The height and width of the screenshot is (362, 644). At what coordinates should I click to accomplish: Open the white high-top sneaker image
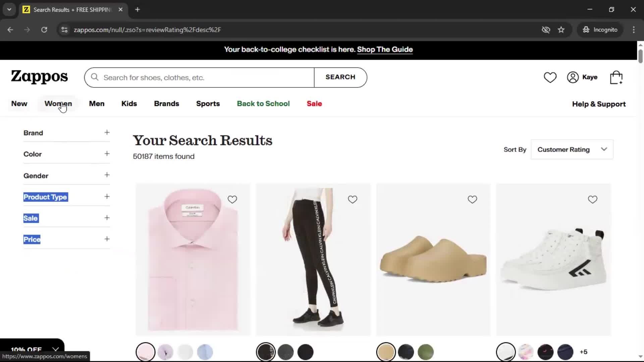coord(554,260)
